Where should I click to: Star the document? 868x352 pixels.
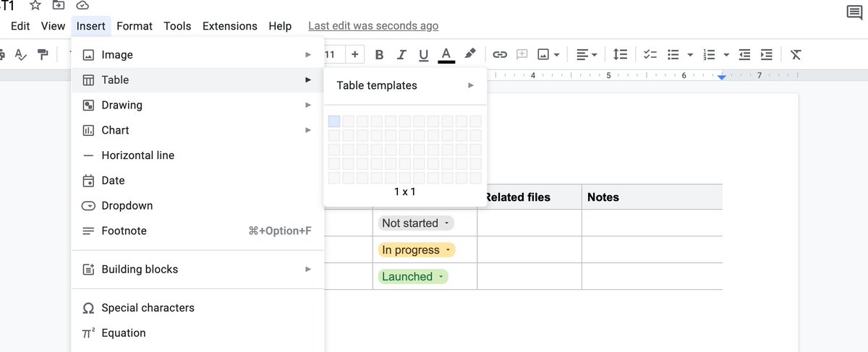(35, 5)
